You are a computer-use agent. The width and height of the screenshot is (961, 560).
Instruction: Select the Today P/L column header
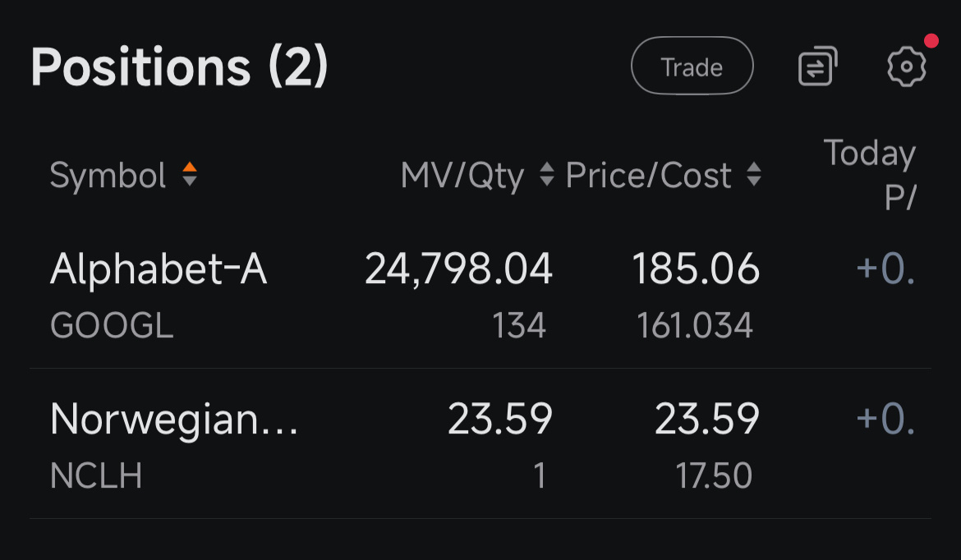tap(869, 174)
